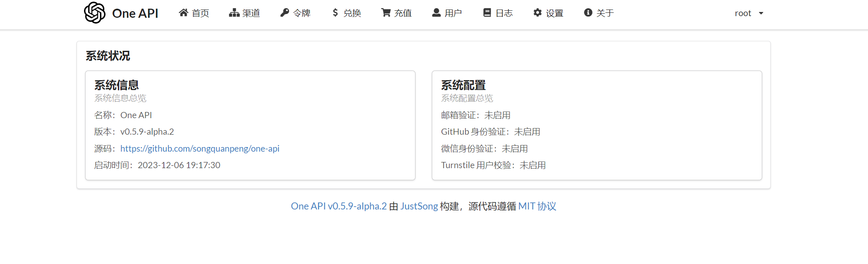
Task: Click the book icon beside 日志
Action: tap(487, 13)
